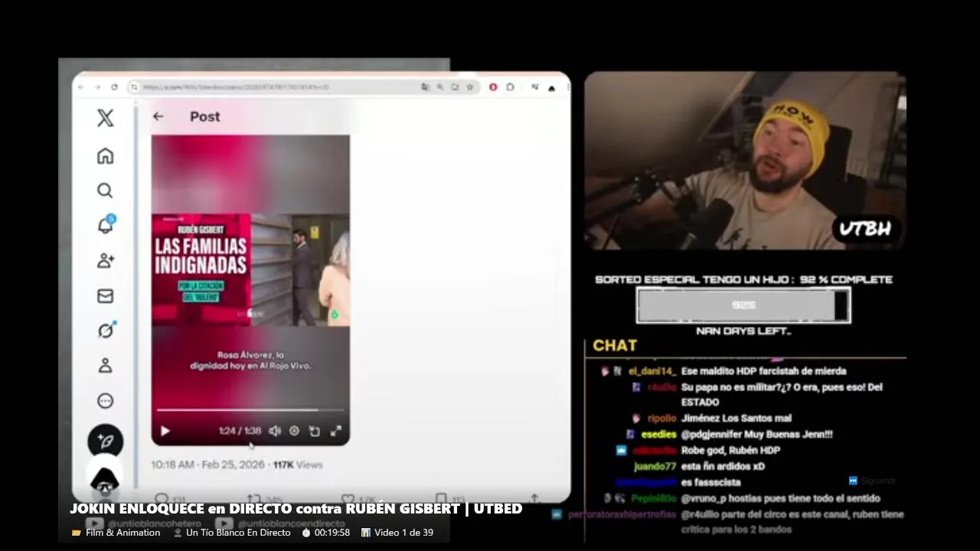Click the Film & Animation category label
The width and height of the screenshot is (980, 551).
[x=116, y=533]
